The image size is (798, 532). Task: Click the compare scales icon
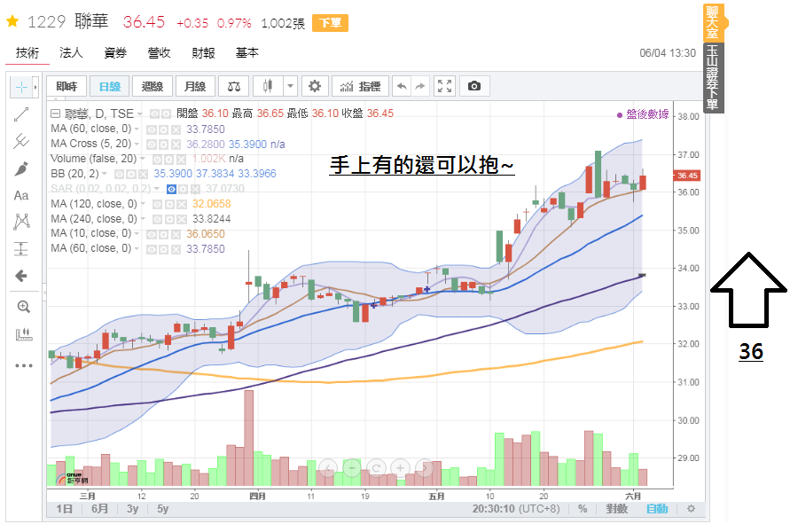(x=233, y=86)
